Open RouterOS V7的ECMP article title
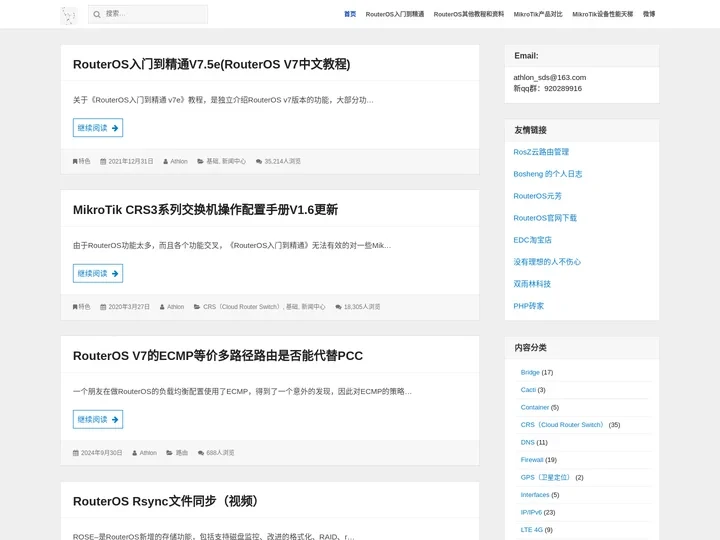This screenshot has width=720, height=540. pyautogui.click(x=218, y=356)
